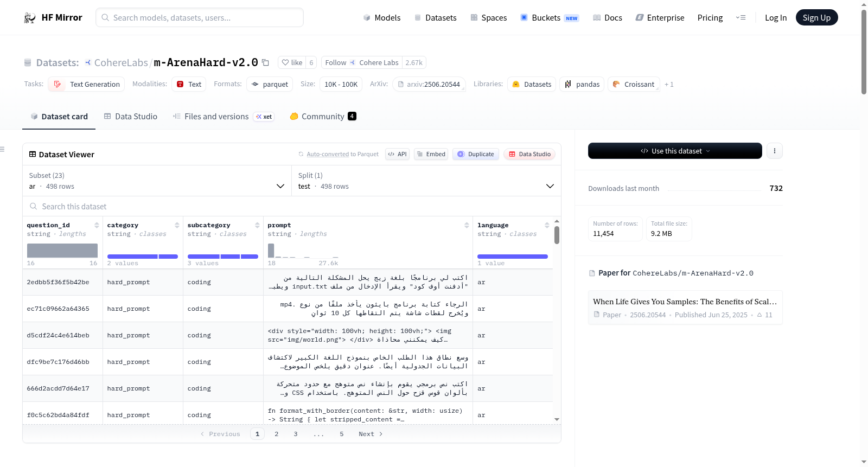Click the pandas library icon
The height and width of the screenshot is (467, 868).
(568, 84)
